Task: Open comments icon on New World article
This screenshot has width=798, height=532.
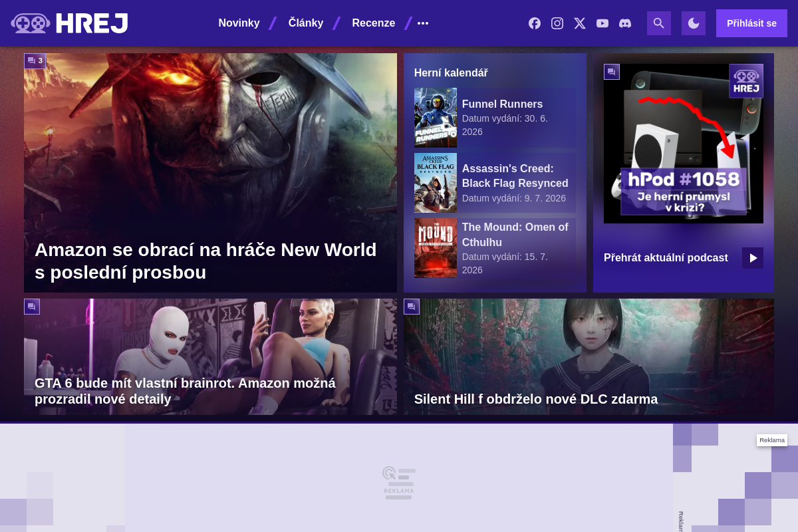Action: (35, 61)
